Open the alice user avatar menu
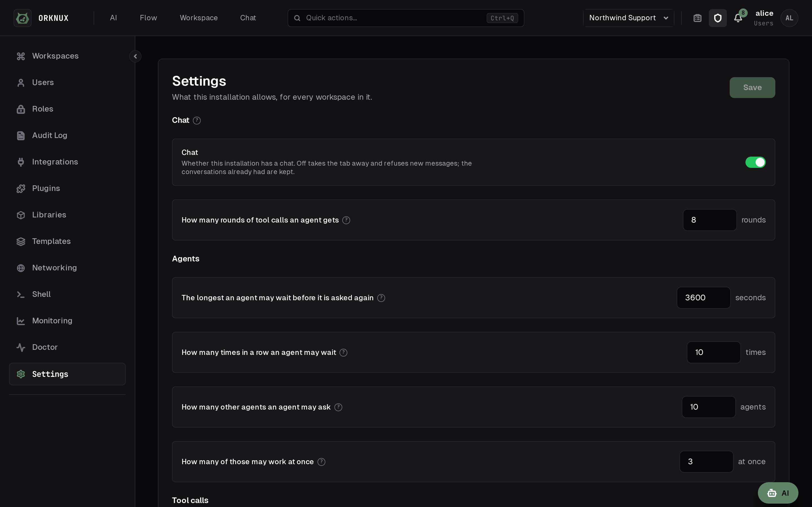812x507 pixels. click(789, 18)
